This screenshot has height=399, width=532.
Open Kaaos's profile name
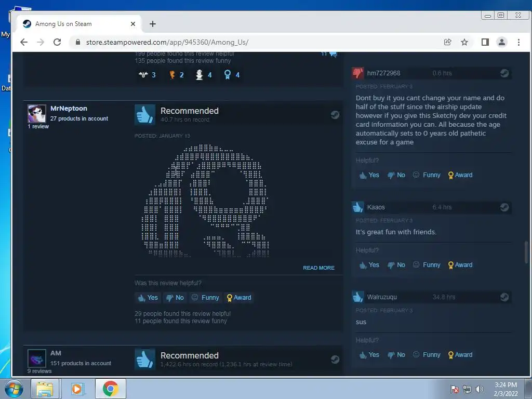coord(376,207)
